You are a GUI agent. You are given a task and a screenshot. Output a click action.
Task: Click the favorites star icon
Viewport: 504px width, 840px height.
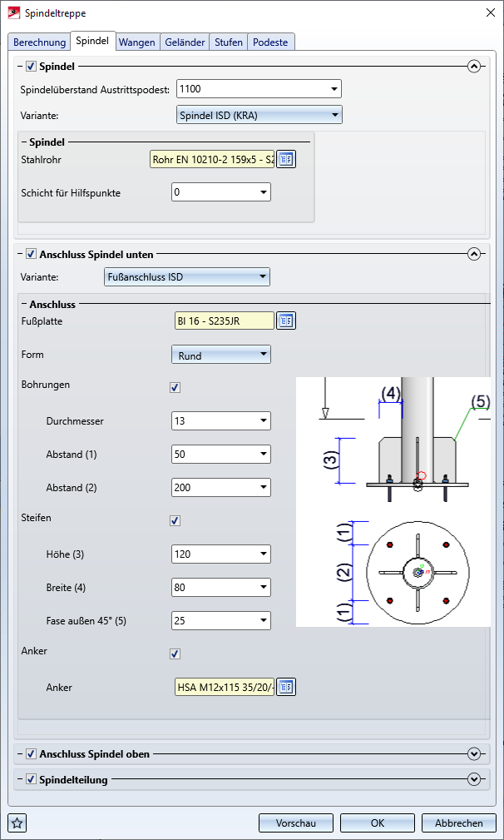(x=17, y=823)
